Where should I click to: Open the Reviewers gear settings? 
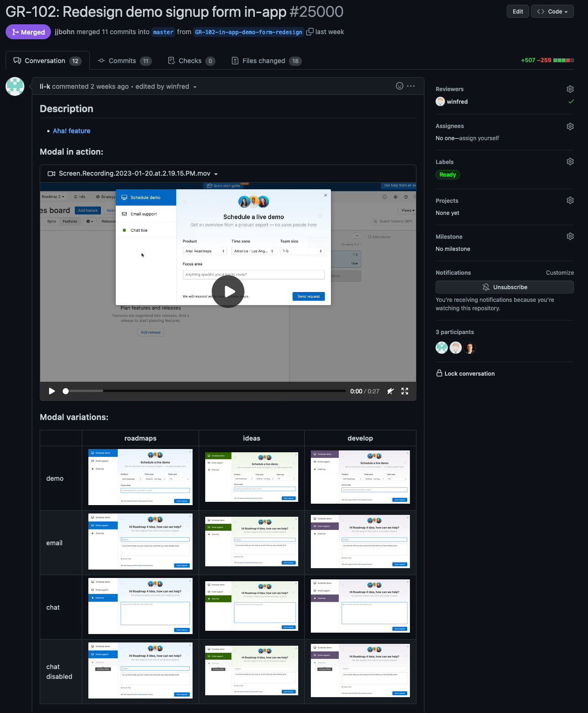tap(570, 89)
